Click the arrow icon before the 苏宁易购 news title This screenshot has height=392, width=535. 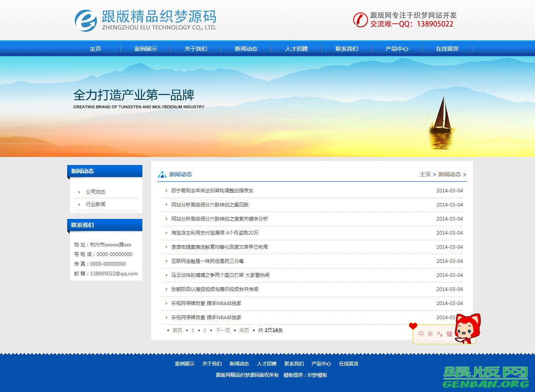[x=167, y=190]
